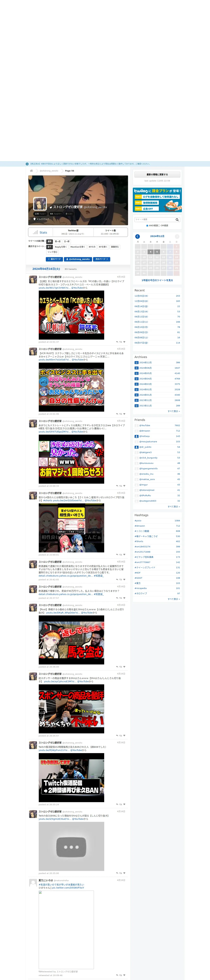
Task: Show 全て tweets filter
Action: (x=50, y=247)
